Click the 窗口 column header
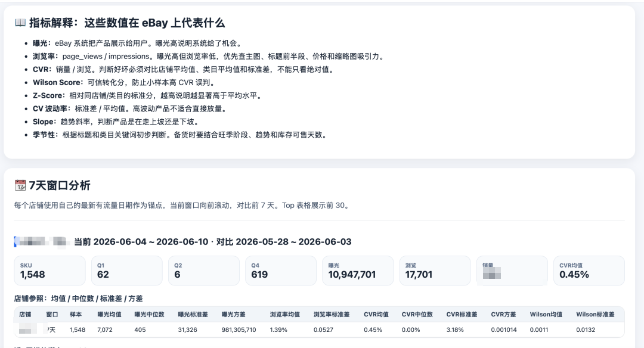 tap(52, 315)
